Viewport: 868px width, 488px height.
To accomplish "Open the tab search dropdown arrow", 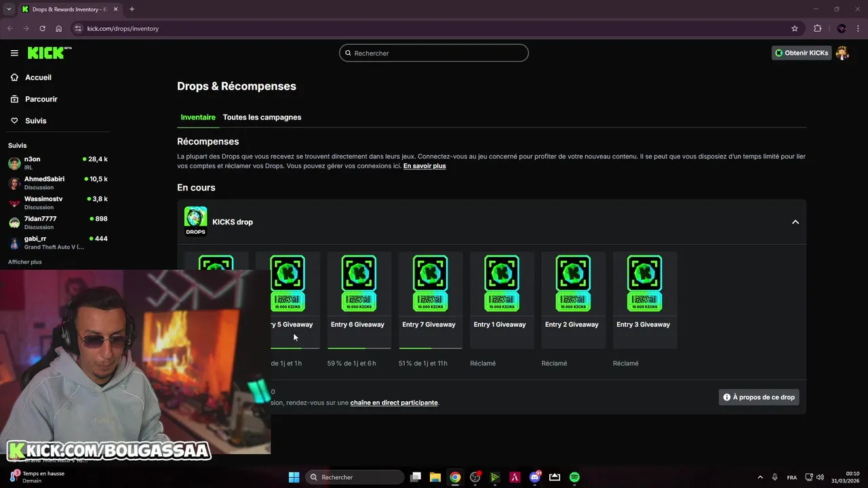I will pos(9,9).
